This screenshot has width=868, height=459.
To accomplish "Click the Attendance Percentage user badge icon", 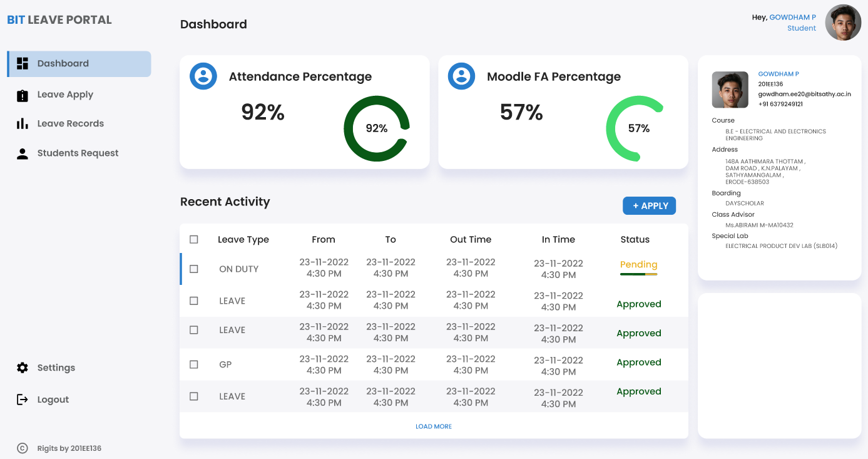I will [x=203, y=76].
